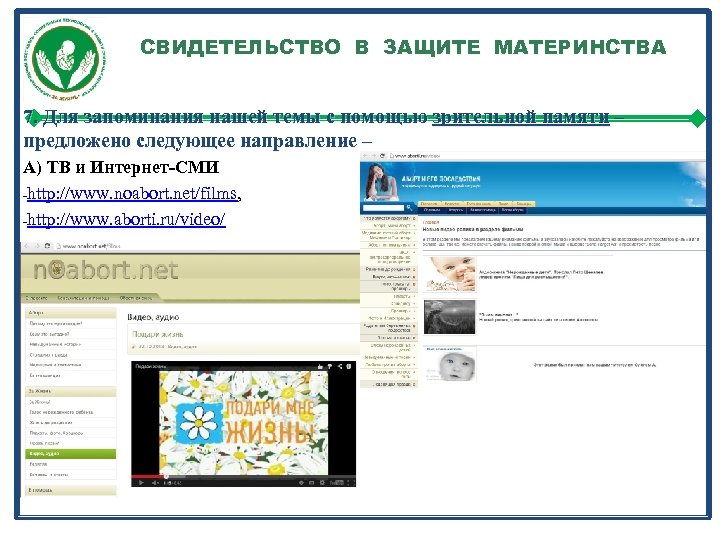Click the text А) ТВ и Интернет-СМИ
The height and width of the screenshot is (540, 720).
(x=121, y=168)
